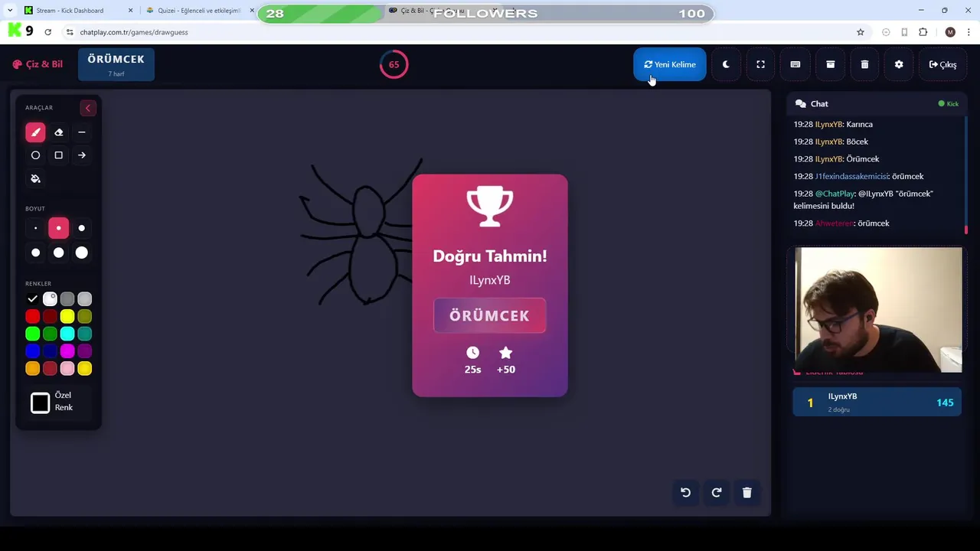Click Ahweteren's chat message
Screen dimensions: 980x551
tap(841, 223)
